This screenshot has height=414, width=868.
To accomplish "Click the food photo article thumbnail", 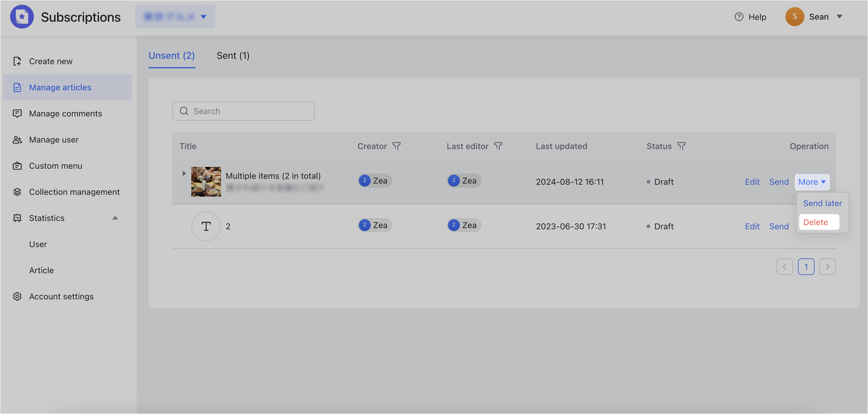I will (x=206, y=181).
